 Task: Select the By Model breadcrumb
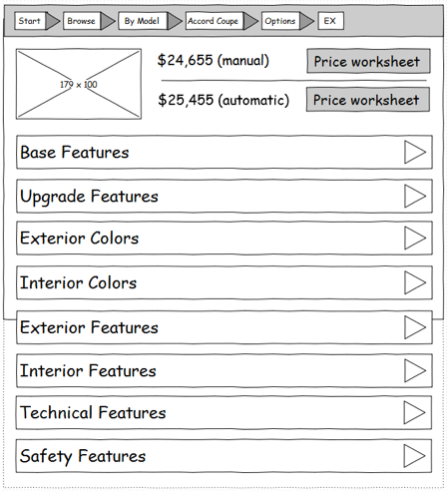pyautogui.click(x=142, y=21)
